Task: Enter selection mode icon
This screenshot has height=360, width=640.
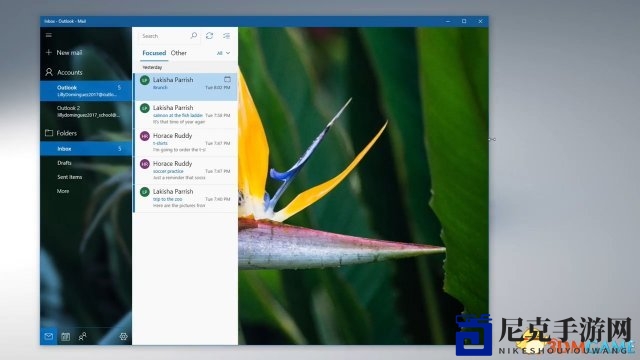Action: click(x=227, y=36)
